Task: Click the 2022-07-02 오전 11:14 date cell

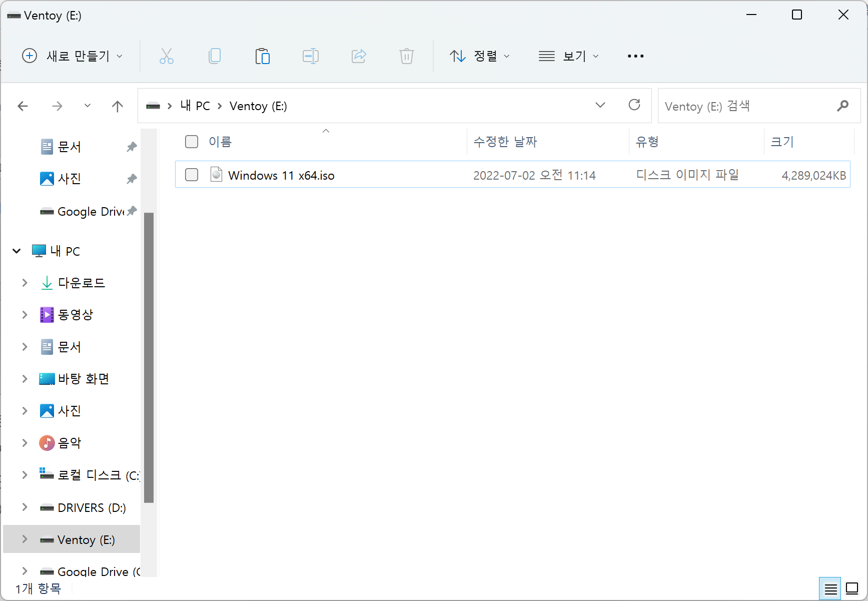Action: coord(534,175)
